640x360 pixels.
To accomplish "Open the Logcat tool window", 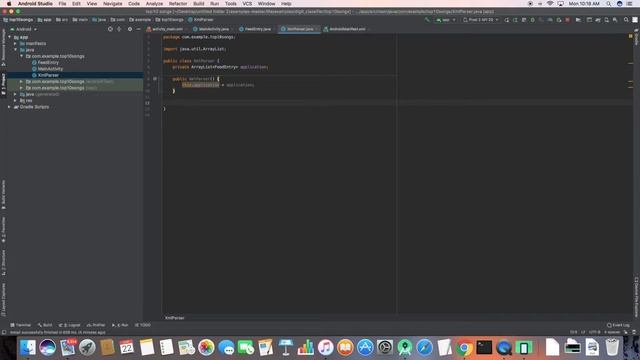I will pyautogui.click(x=69, y=325).
